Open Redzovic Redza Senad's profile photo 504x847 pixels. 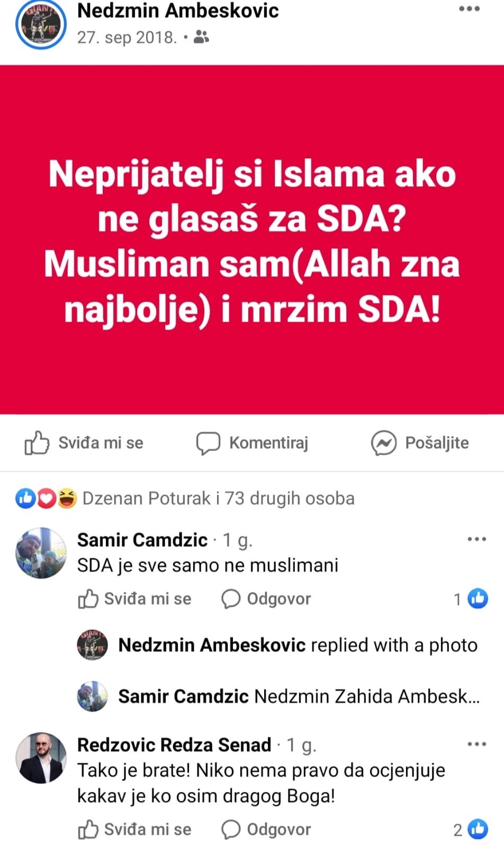(41, 758)
